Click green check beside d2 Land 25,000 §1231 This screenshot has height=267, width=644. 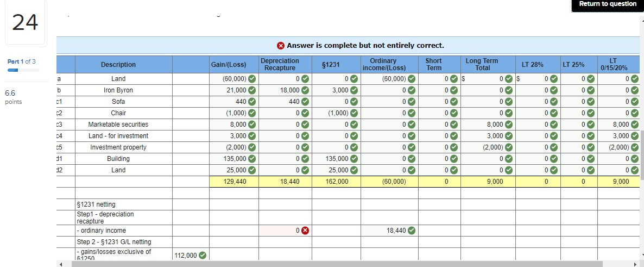pyautogui.click(x=354, y=170)
